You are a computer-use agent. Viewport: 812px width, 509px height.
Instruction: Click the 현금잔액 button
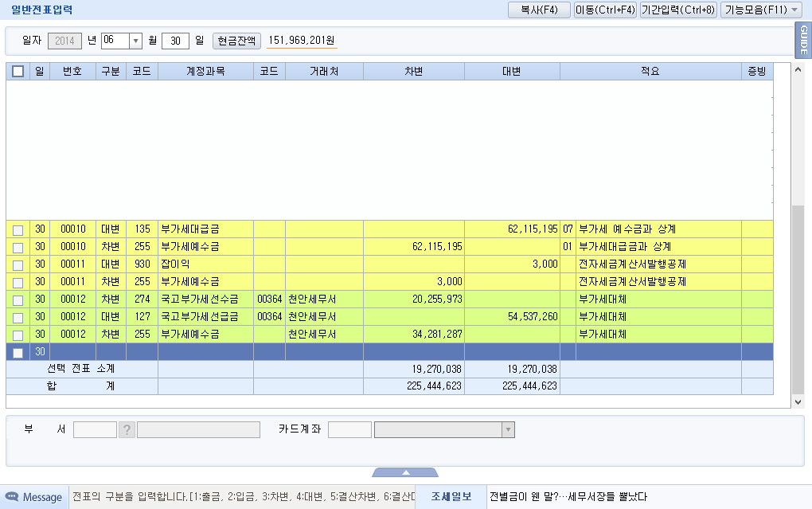tap(236, 41)
